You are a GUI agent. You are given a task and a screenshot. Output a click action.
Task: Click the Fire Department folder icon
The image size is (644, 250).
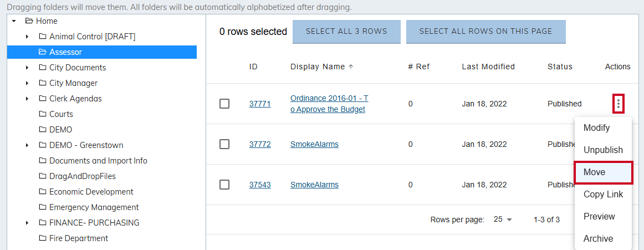[43, 238]
